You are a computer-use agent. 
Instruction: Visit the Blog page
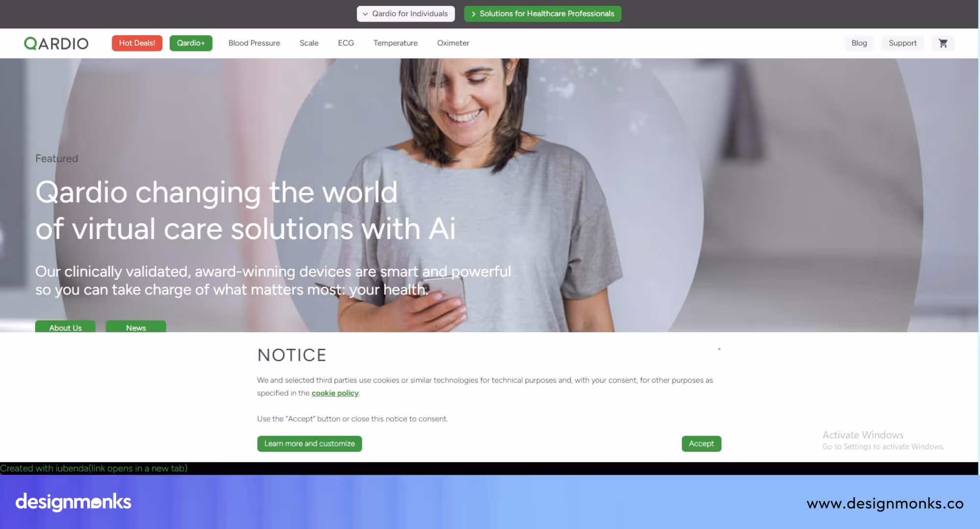click(859, 43)
